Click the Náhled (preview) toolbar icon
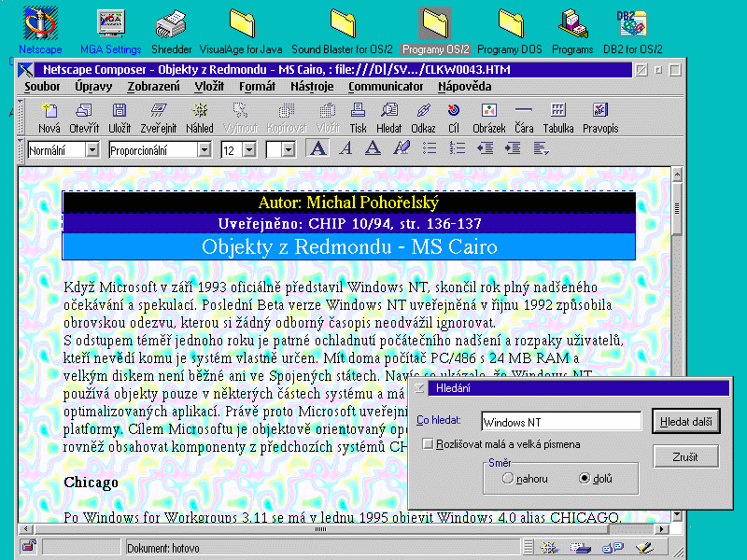The image size is (747, 560). [x=199, y=117]
